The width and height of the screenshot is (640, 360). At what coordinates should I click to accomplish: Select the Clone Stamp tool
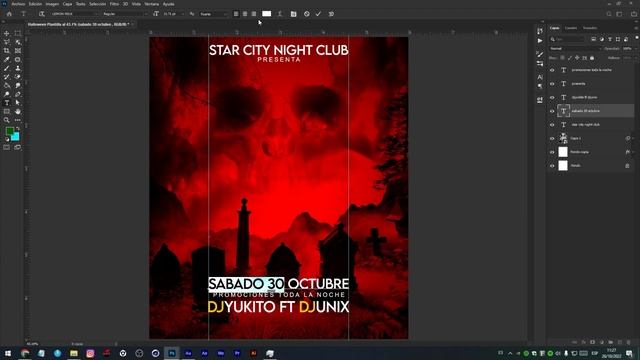point(18,68)
